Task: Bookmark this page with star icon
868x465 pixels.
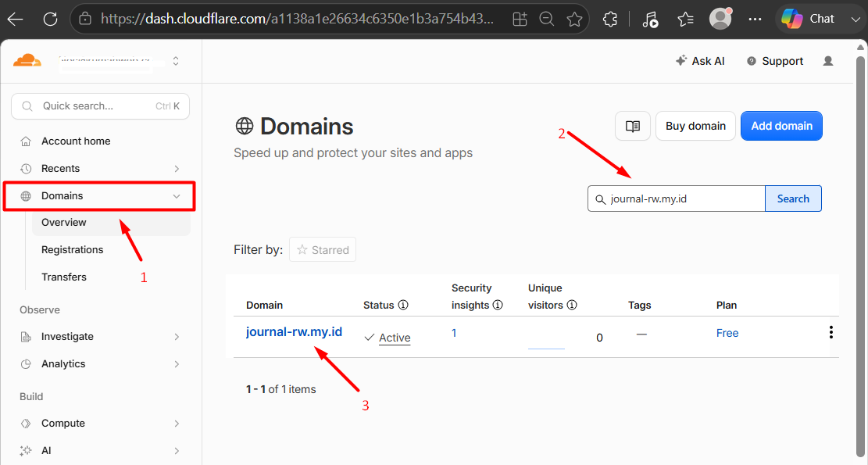Action: tap(574, 20)
